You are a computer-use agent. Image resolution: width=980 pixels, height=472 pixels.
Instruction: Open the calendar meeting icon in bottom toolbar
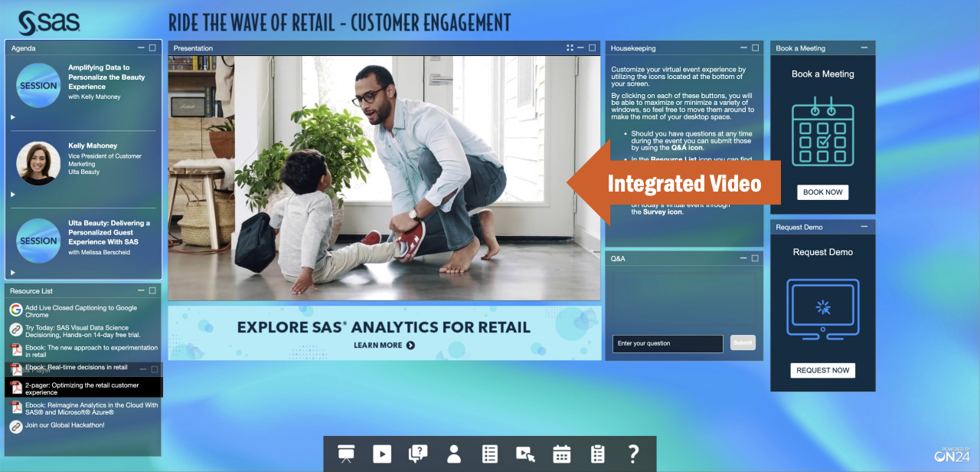tap(562, 454)
